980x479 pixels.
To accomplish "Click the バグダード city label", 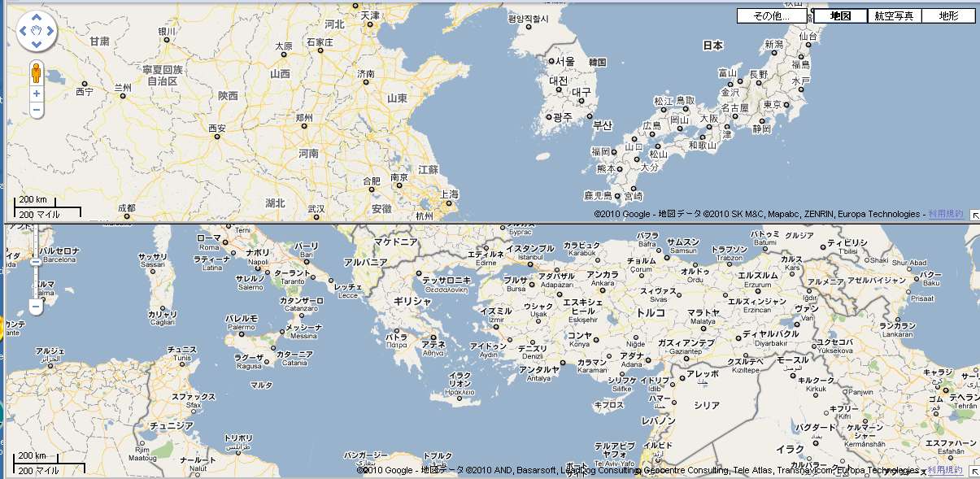I will point(814,427).
